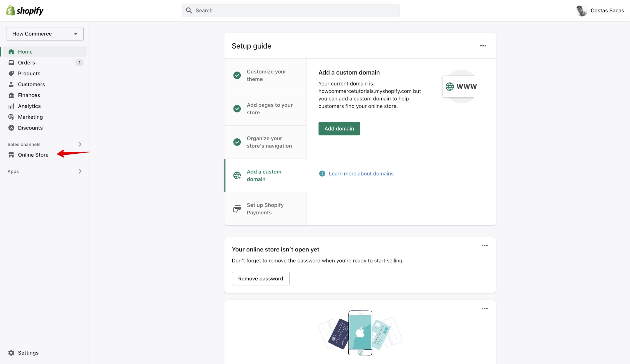Click the Home house icon in sidebar
The image size is (630, 364).
click(x=11, y=52)
